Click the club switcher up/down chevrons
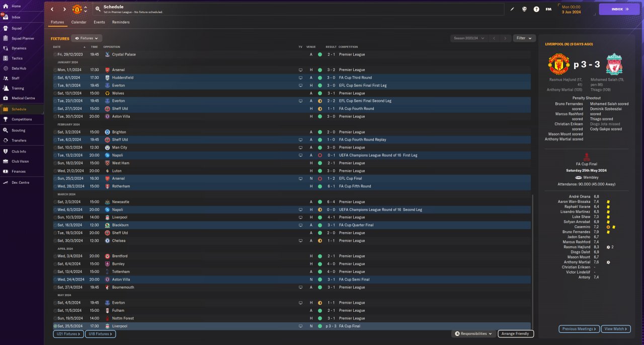Viewport: 644px width, 345px height. 85,9
